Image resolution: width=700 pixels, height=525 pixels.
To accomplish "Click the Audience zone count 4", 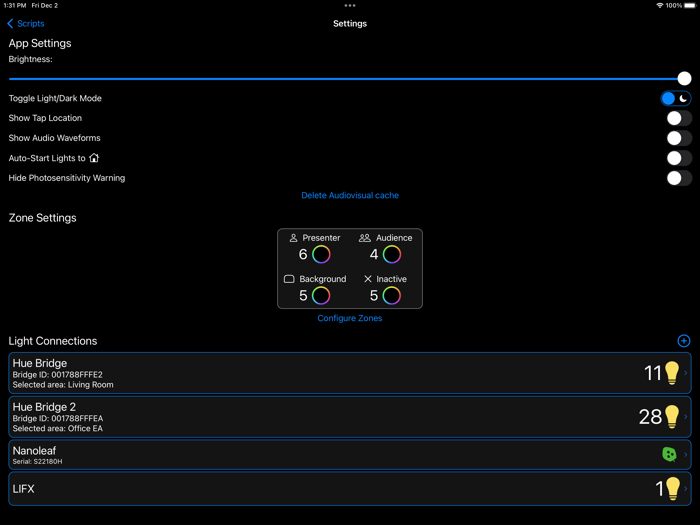I will click(374, 254).
